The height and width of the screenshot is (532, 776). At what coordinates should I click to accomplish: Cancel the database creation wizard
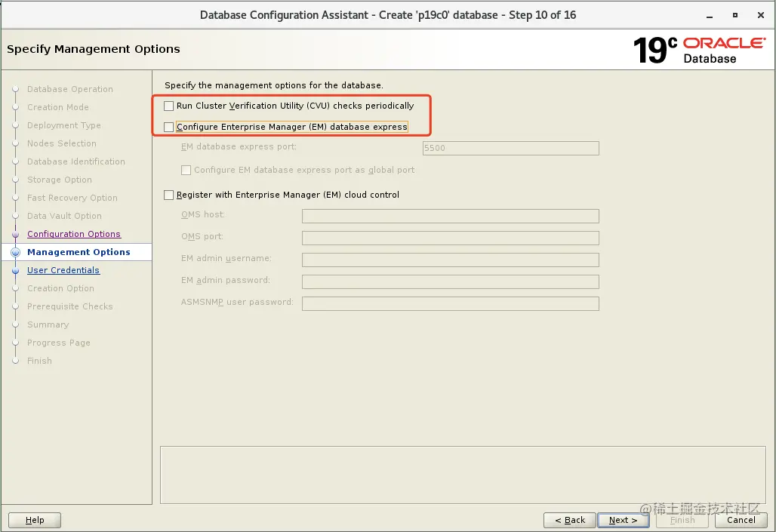pyautogui.click(x=741, y=520)
